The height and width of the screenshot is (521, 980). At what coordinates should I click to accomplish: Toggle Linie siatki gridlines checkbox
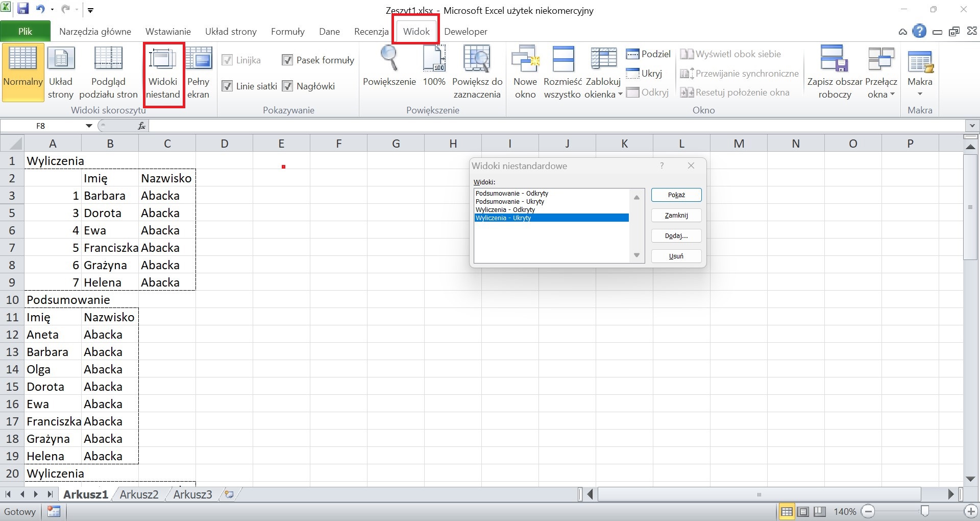tap(227, 86)
